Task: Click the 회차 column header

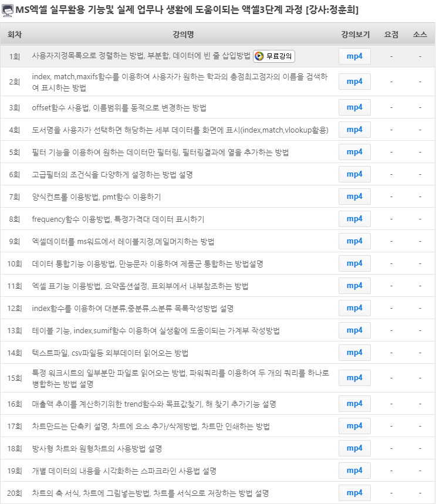Action: point(15,35)
